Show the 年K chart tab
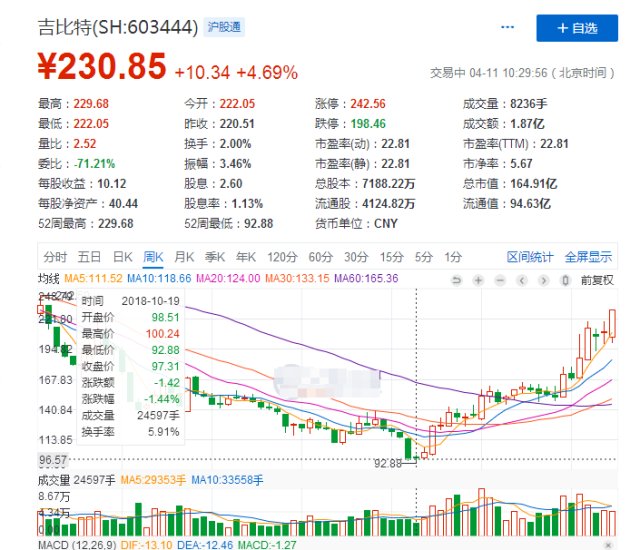This screenshot has height=550, width=640. (x=246, y=257)
